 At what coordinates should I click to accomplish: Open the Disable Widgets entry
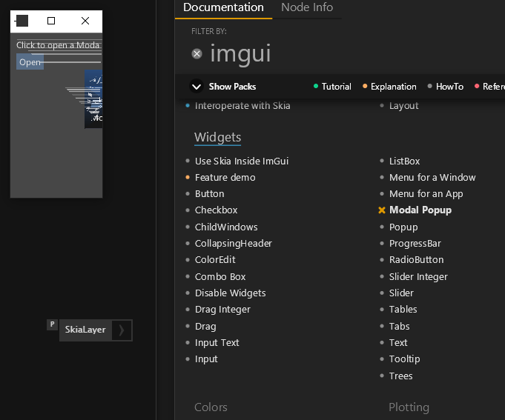click(x=231, y=293)
